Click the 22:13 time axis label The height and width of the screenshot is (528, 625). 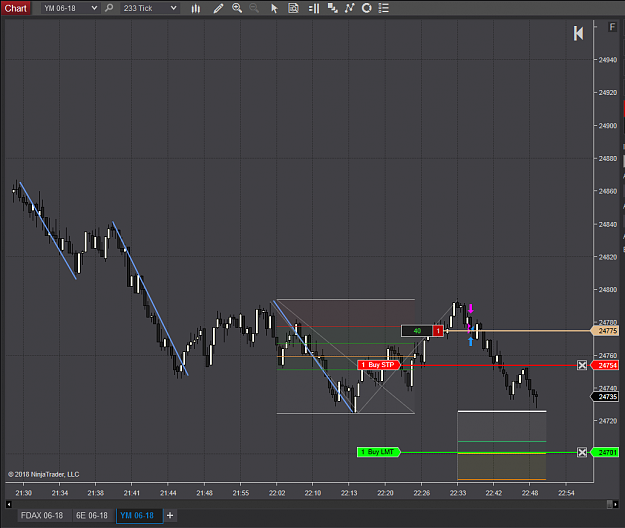[x=349, y=493]
